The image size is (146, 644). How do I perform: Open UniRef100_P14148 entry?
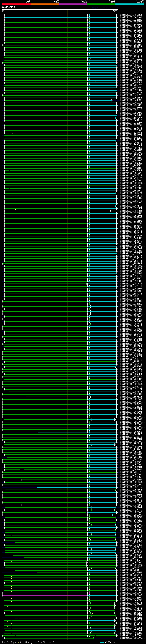click(131, 450)
